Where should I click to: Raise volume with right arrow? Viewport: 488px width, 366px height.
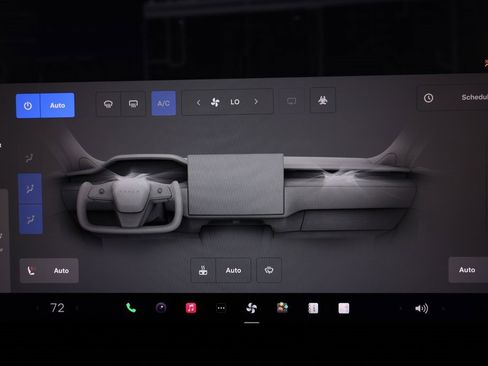(x=443, y=309)
